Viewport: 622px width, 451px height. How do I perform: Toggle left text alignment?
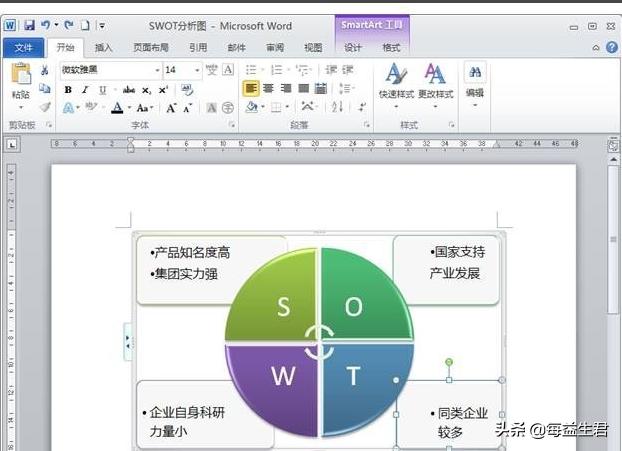251,89
